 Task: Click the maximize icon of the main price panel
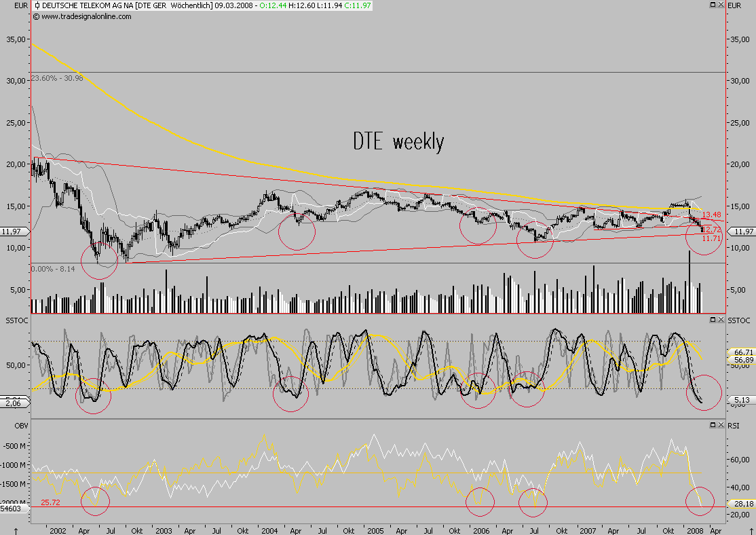pos(713,5)
